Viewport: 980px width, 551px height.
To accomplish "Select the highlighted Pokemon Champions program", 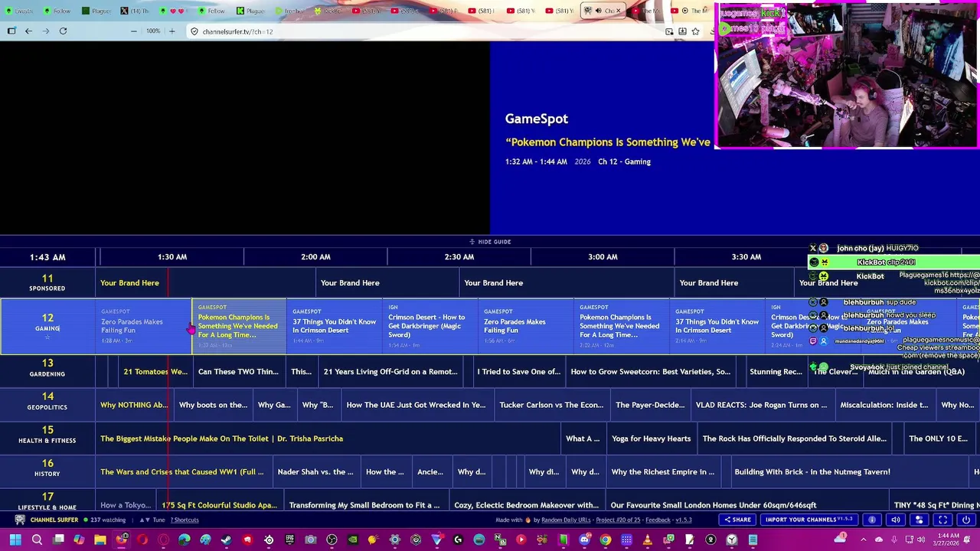I will [x=239, y=327].
